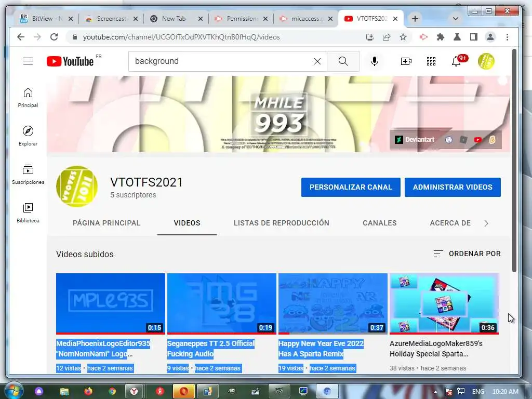Open the Chrome labs flask icon
The height and width of the screenshot is (399, 532).
[x=457, y=37]
